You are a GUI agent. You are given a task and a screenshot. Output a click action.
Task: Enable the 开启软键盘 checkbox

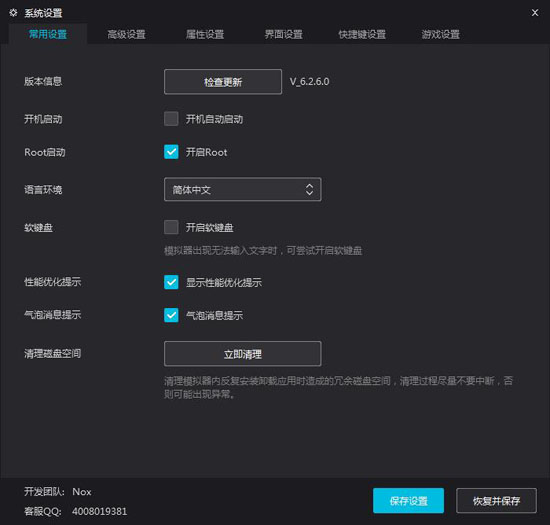[x=171, y=227]
